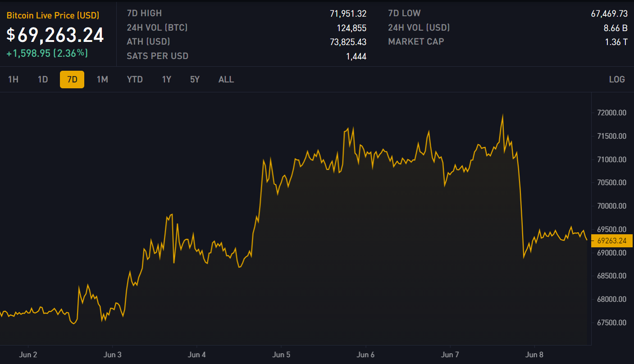This screenshot has width=634, height=364.
Task: Click the Jun 5 date on the x-axis
Action: tap(281, 355)
